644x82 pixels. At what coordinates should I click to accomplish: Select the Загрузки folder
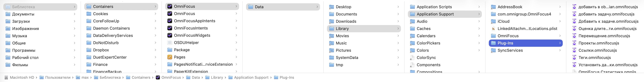coord(21,21)
